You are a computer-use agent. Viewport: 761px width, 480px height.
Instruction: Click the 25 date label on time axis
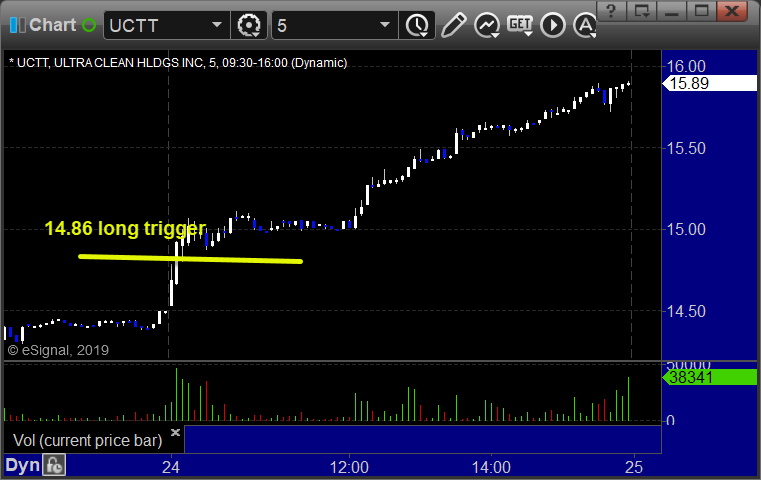(x=634, y=467)
